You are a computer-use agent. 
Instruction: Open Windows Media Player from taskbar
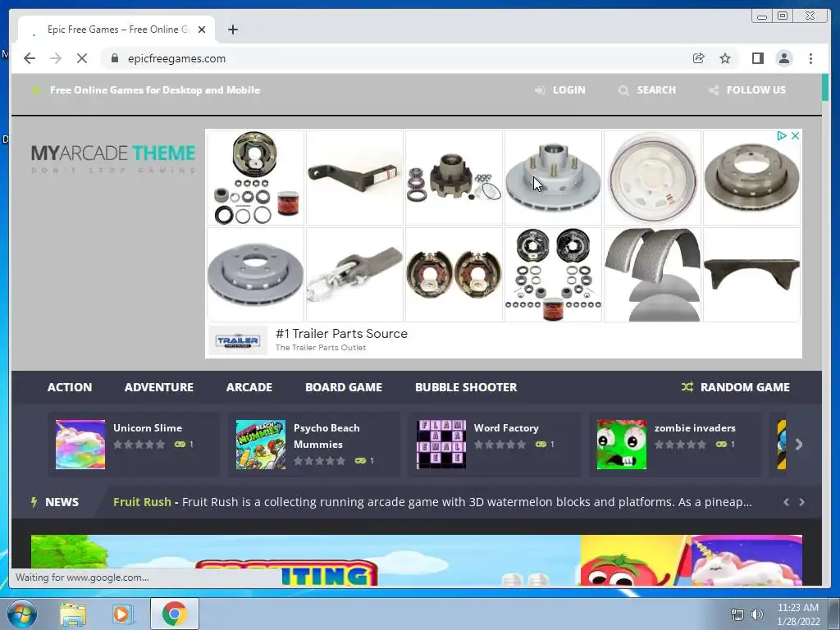coord(121,614)
